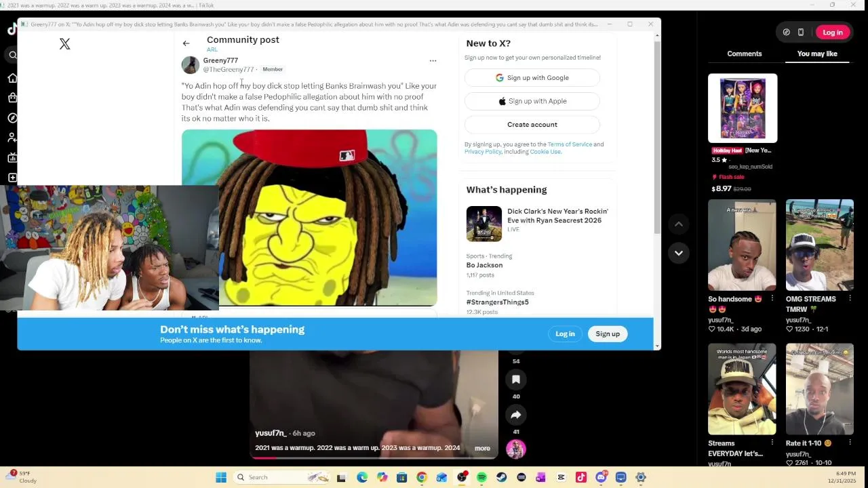Sign up with Apple on X
868x488 pixels.
point(532,101)
